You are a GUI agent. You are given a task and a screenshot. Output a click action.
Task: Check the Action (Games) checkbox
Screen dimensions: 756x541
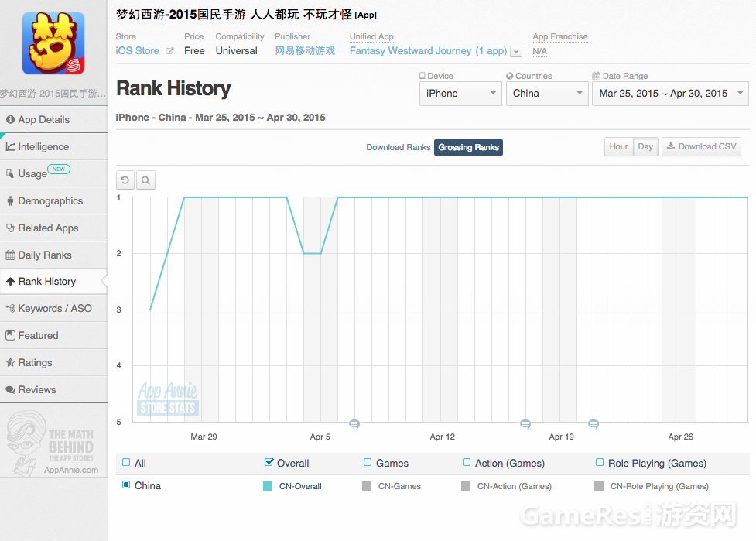tap(467, 462)
